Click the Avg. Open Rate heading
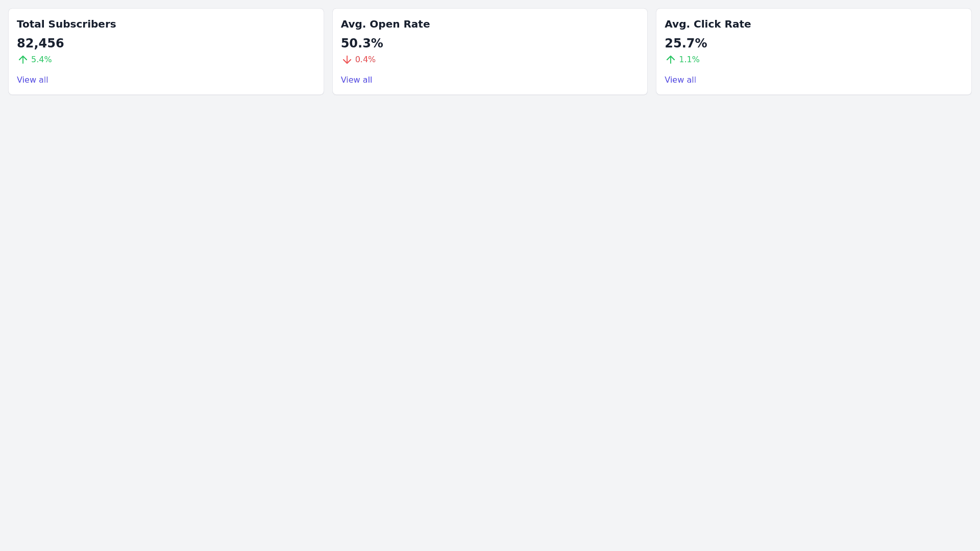This screenshot has height=551, width=980. [385, 24]
